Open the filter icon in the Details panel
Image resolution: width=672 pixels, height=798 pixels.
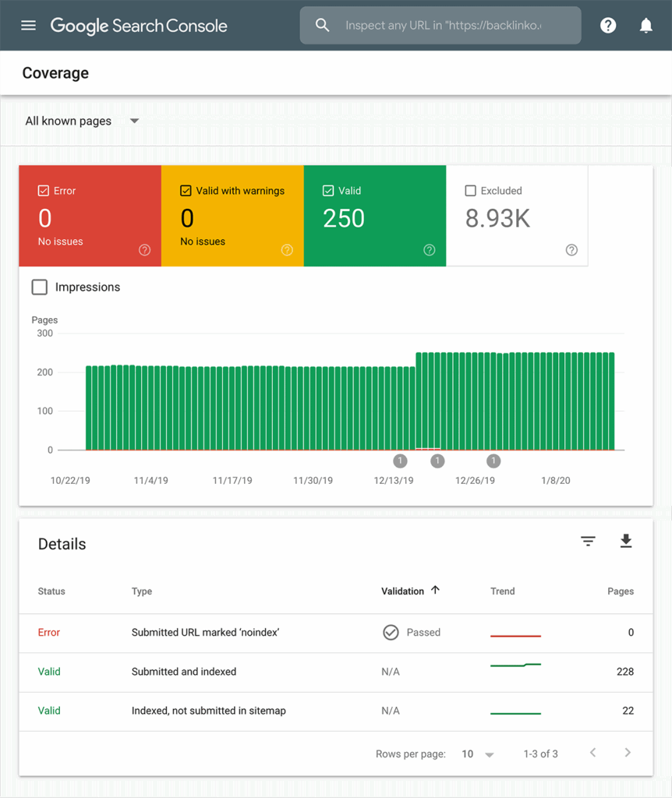pyautogui.click(x=588, y=541)
